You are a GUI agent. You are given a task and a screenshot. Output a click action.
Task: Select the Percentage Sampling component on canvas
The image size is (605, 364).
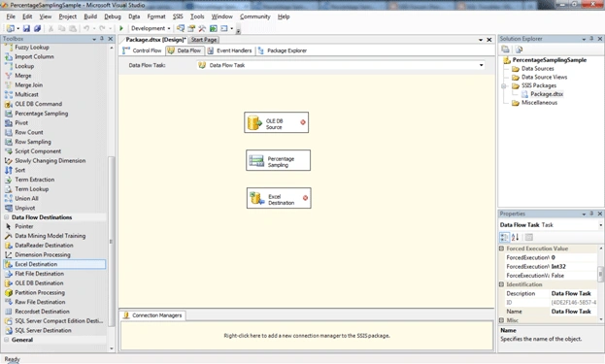278,160
